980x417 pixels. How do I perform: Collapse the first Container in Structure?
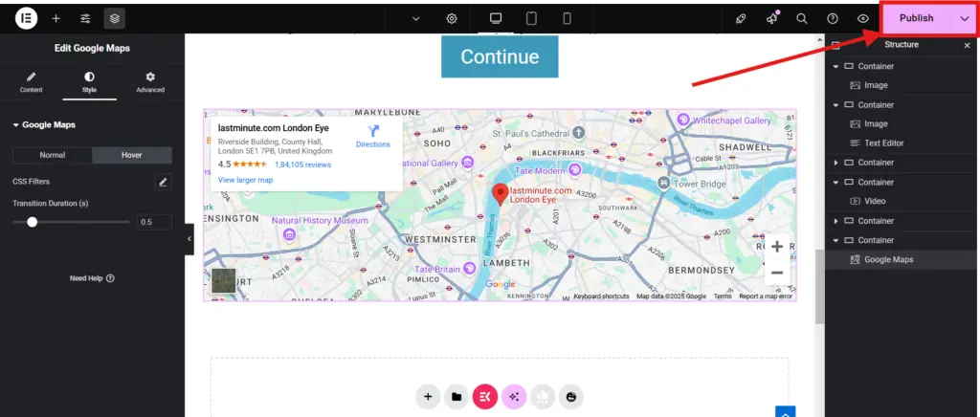coord(835,66)
